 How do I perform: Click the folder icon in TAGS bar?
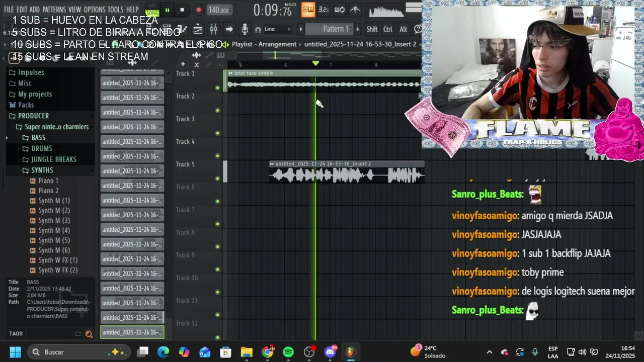pos(78,333)
